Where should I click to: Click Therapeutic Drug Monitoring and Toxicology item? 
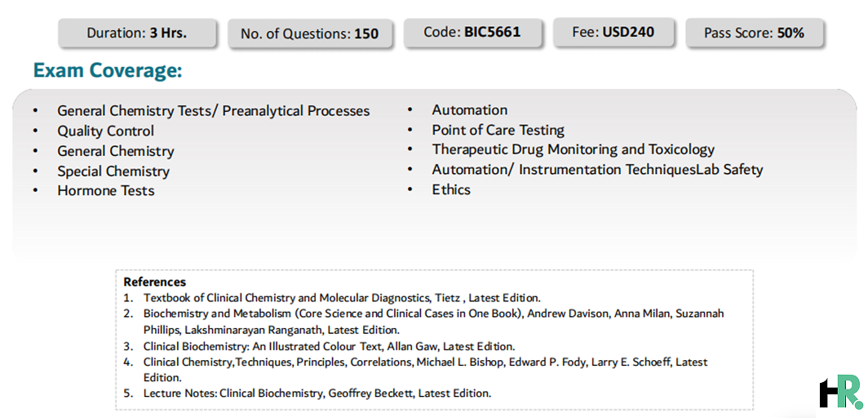pyautogui.click(x=573, y=149)
